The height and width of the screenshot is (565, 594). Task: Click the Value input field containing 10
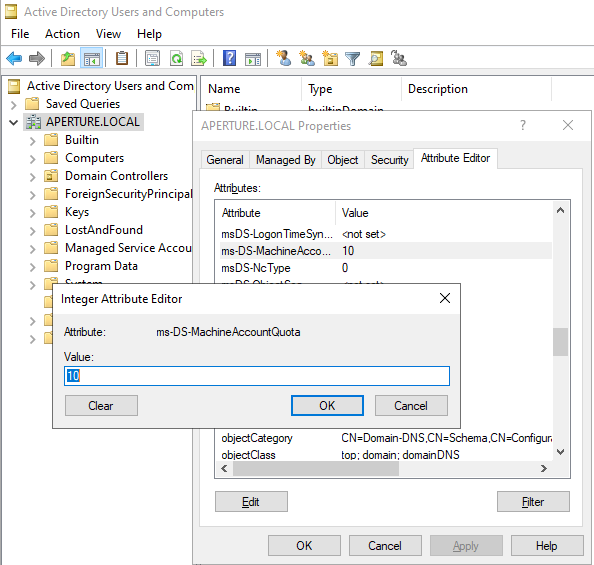point(257,376)
